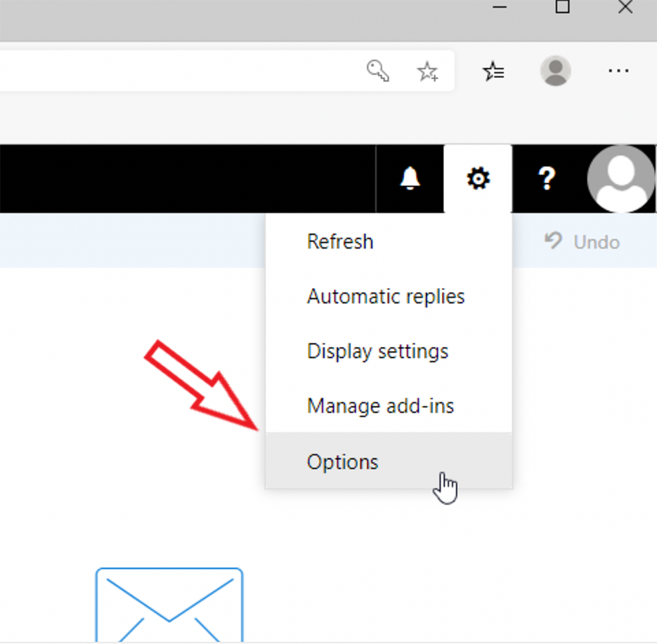Minimize the browser window
The height and width of the screenshot is (644, 657).
point(500,8)
